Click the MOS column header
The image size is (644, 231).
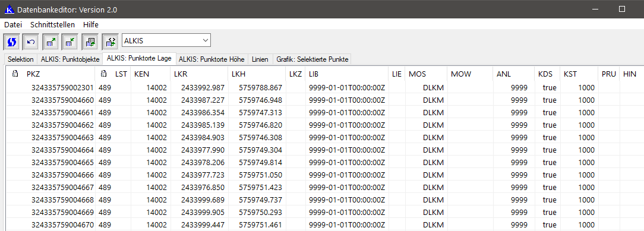click(x=417, y=74)
